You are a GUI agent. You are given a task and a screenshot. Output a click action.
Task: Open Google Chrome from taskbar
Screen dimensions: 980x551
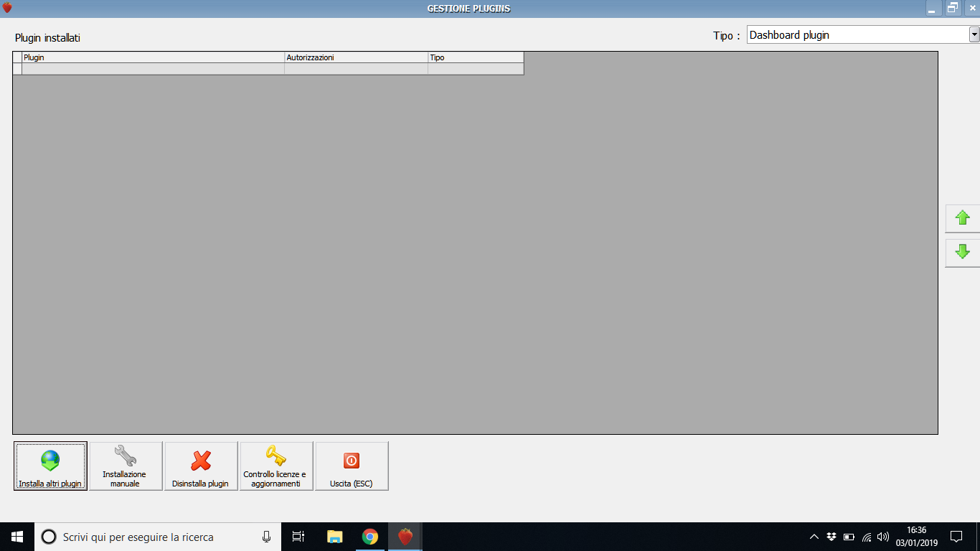tap(370, 537)
